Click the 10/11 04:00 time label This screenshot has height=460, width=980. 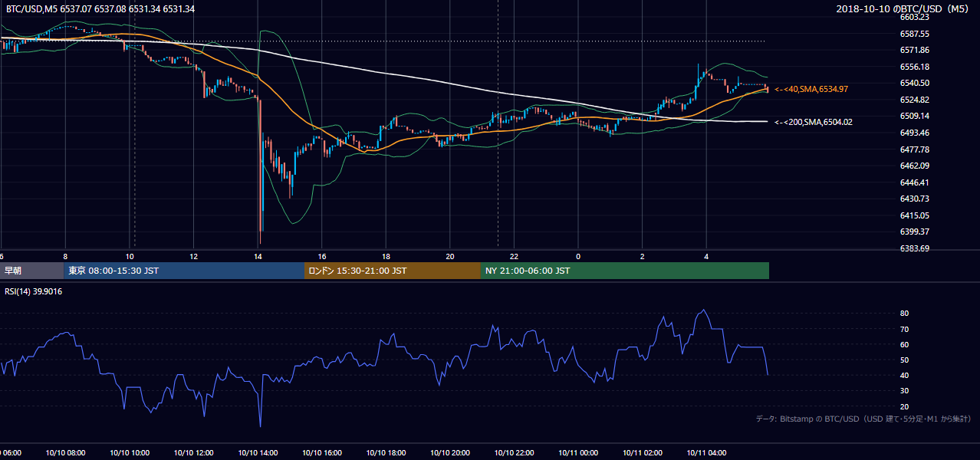706,453
